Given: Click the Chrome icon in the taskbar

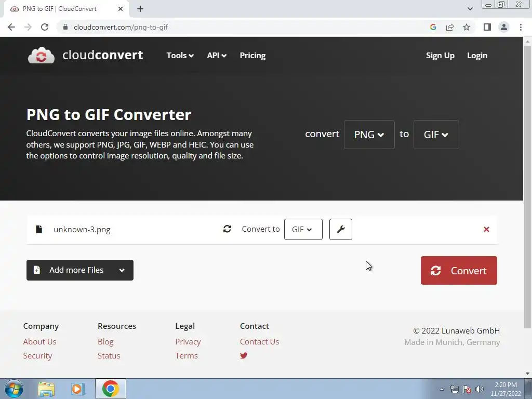Looking at the screenshot, I should [x=110, y=389].
